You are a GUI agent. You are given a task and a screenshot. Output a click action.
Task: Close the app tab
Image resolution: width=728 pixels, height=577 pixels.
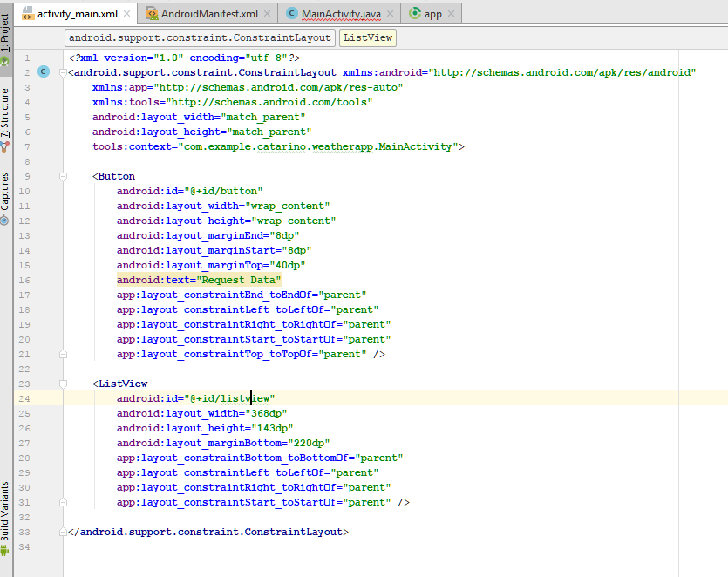point(451,14)
